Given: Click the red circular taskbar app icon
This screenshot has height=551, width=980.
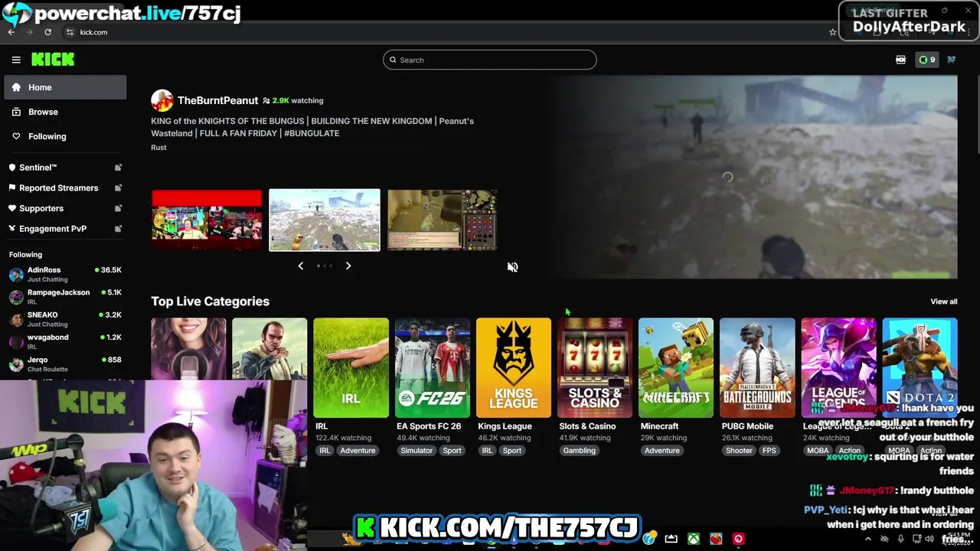Looking at the screenshot, I should pyautogui.click(x=738, y=539).
